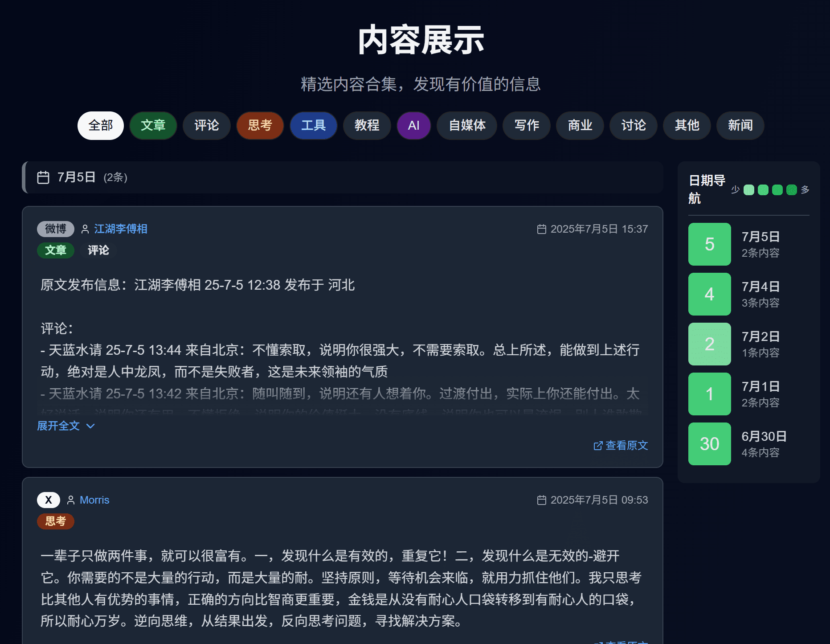
Task: Click the calendar icon by 09:53 timestamp
Action: (541, 500)
